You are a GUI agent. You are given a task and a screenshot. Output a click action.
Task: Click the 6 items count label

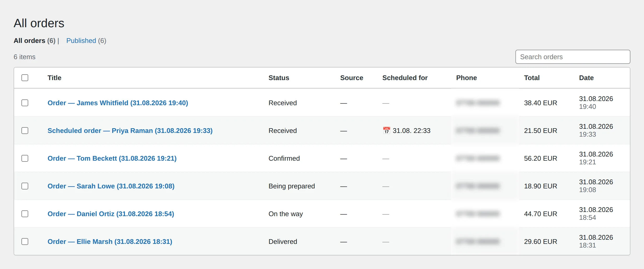pyautogui.click(x=25, y=57)
